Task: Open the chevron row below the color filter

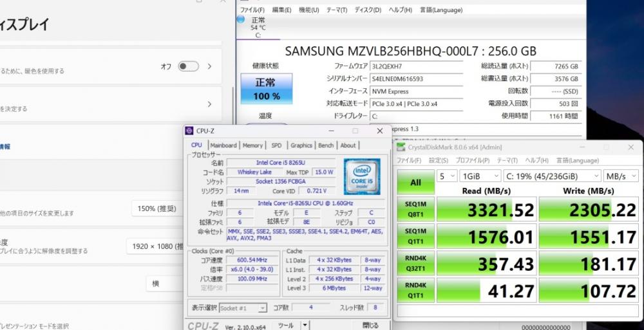Action: coord(209,104)
